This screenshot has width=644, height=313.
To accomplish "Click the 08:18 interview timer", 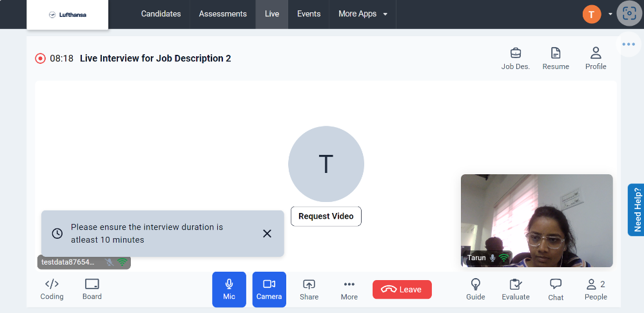I will [x=62, y=58].
